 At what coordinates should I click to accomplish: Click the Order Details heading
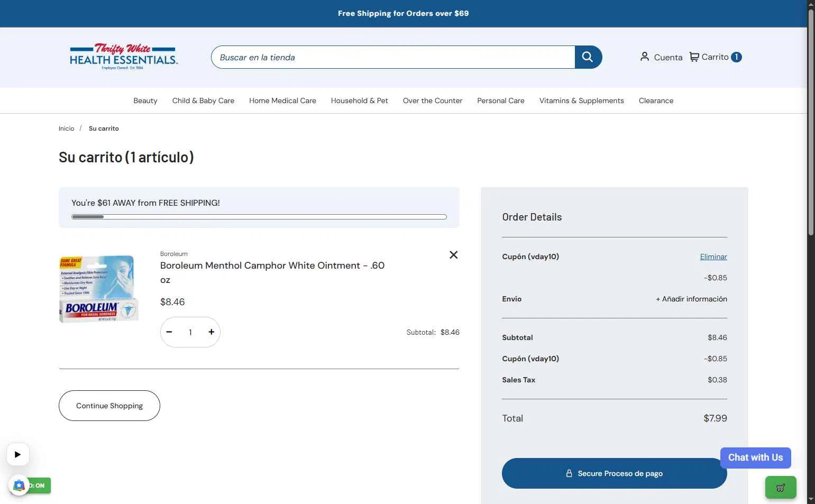pyautogui.click(x=532, y=217)
